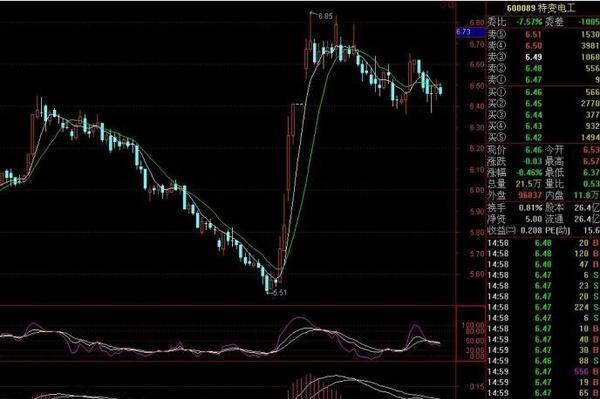Select the 买② bid row at 6.45
Viewport: 600px width, 399px height.
[x=543, y=103]
